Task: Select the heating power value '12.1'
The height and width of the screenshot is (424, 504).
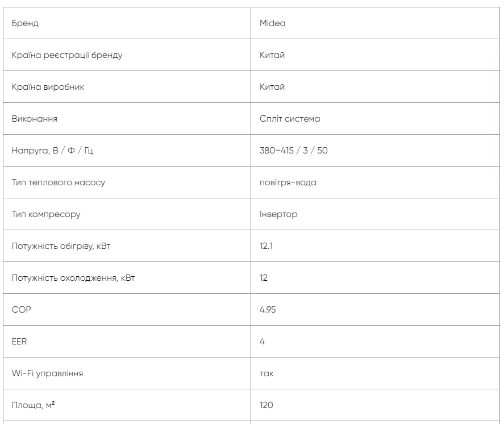Action: point(266,247)
